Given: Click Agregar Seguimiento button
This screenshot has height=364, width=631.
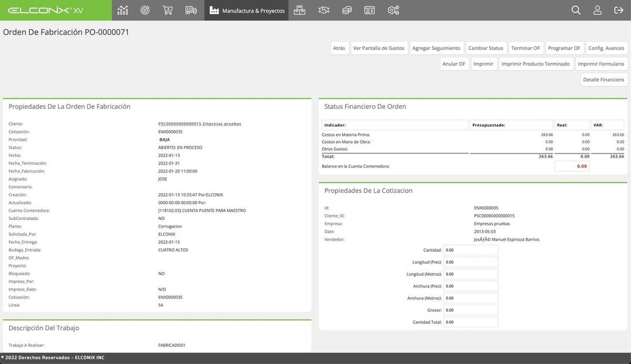Looking at the screenshot, I should pos(436,48).
